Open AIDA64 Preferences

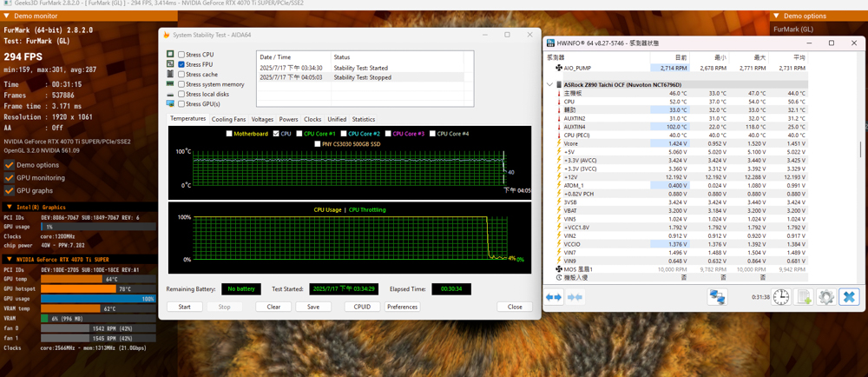pos(403,307)
